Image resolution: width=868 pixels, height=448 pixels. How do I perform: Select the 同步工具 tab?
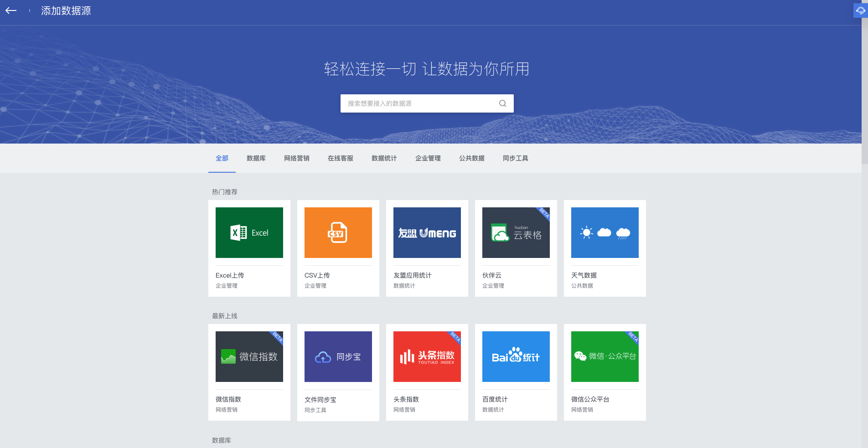pos(515,158)
